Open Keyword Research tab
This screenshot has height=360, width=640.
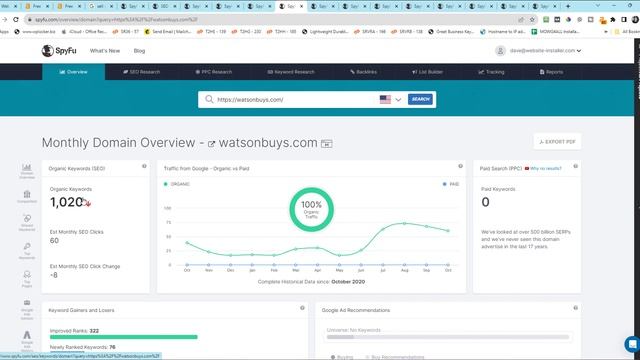pyautogui.click(x=291, y=72)
